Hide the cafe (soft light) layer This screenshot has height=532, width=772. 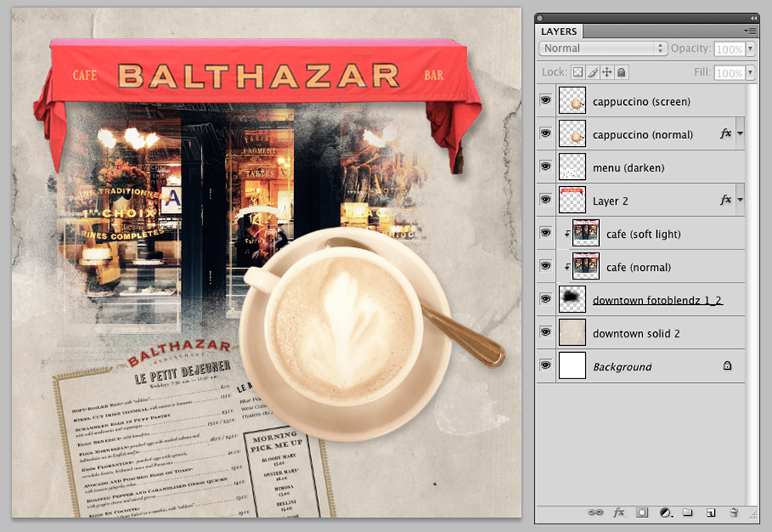tap(546, 232)
